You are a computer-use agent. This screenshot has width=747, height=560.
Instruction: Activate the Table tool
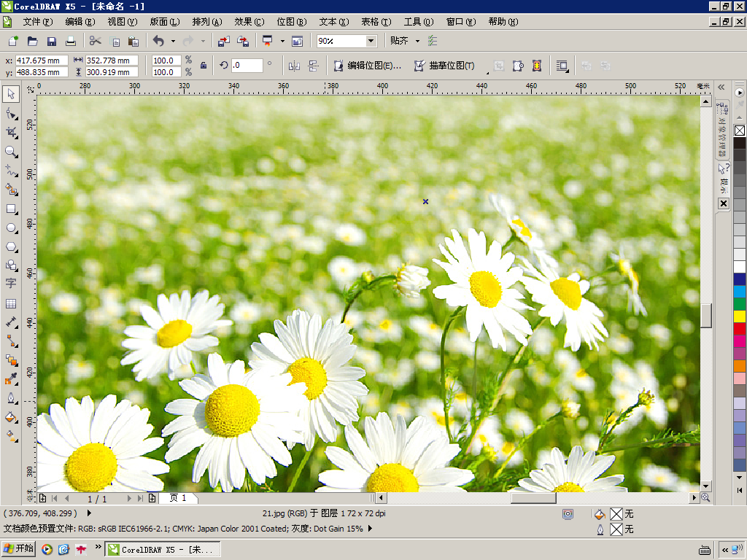tap(11, 303)
